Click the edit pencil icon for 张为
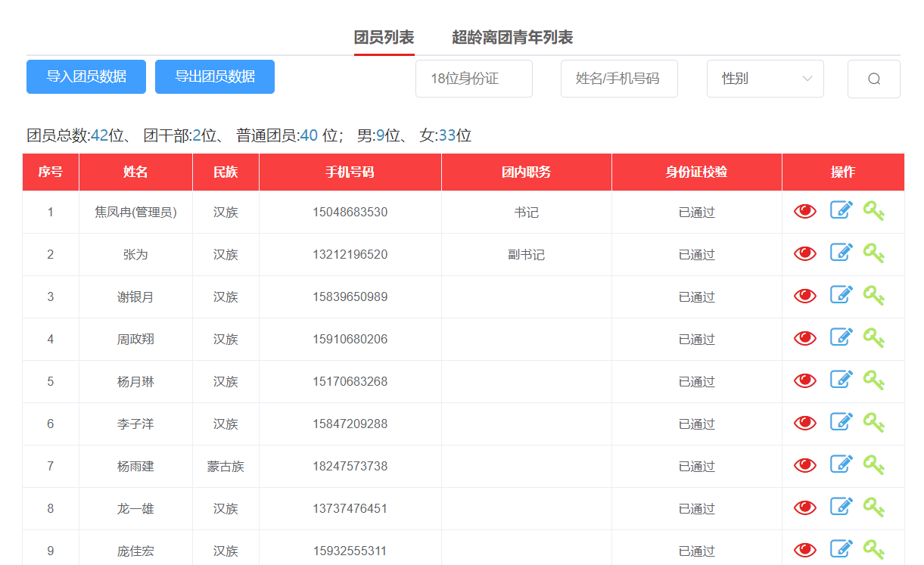924x565 pixels. [841, 253]
